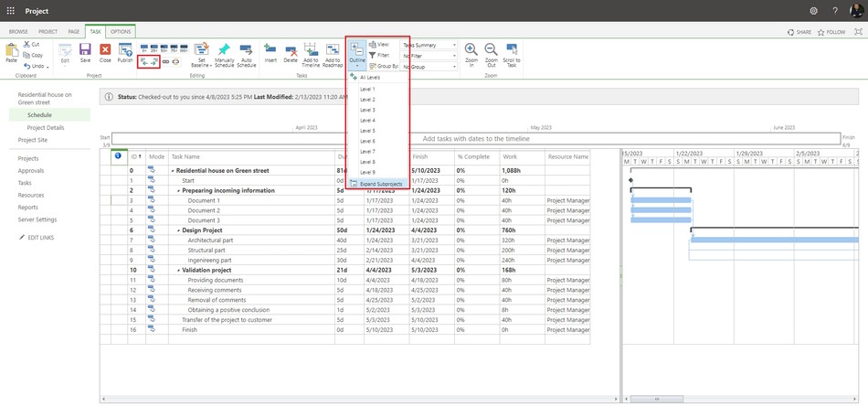
Task: Click the FOLLOW star button
Action: click(831, 32)
